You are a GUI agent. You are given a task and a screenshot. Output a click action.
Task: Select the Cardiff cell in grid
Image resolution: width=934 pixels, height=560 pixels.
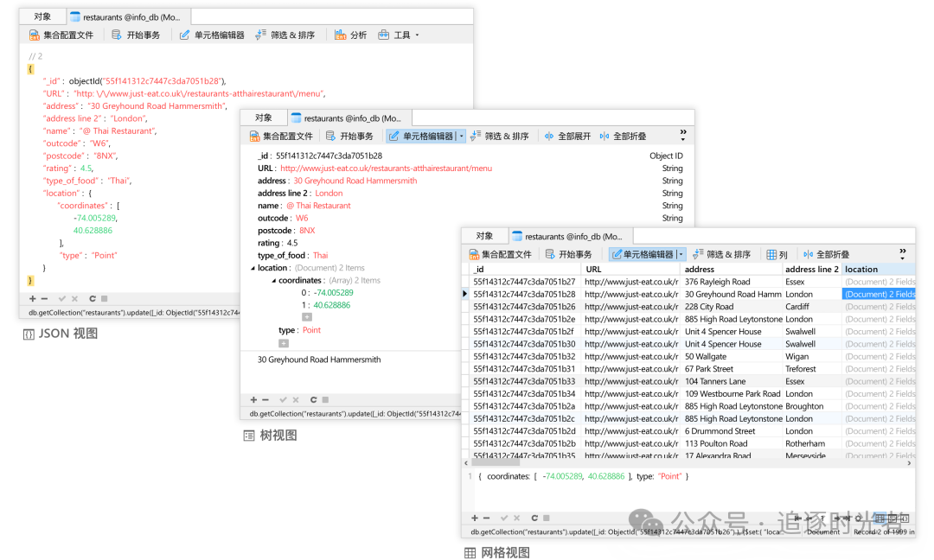[x=812, y=307]
